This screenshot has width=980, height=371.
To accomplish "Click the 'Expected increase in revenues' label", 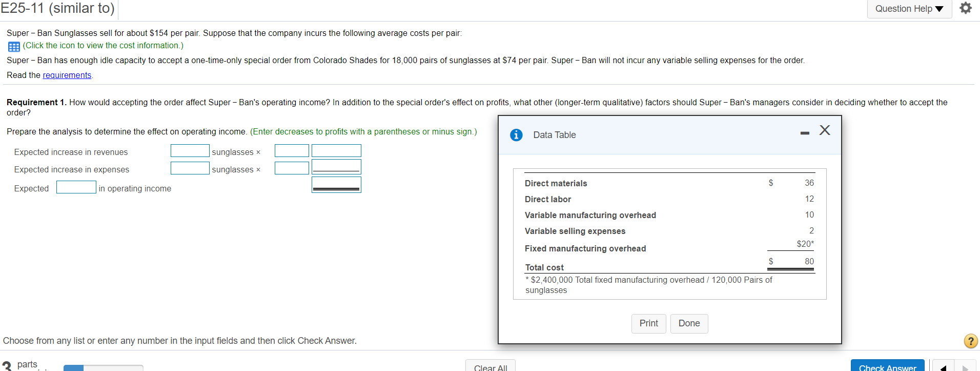I will [x=71, y=152].
